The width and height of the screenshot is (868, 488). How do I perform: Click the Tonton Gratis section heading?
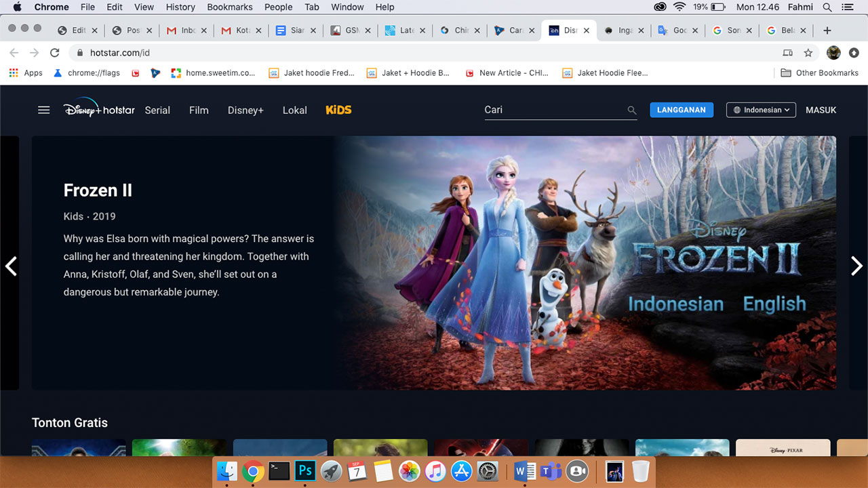(70, 422)
